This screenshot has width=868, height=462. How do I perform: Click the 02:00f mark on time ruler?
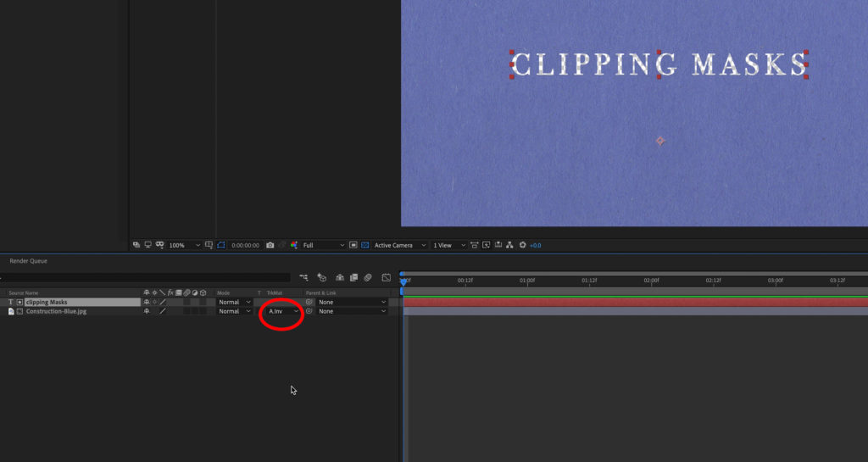651,281
